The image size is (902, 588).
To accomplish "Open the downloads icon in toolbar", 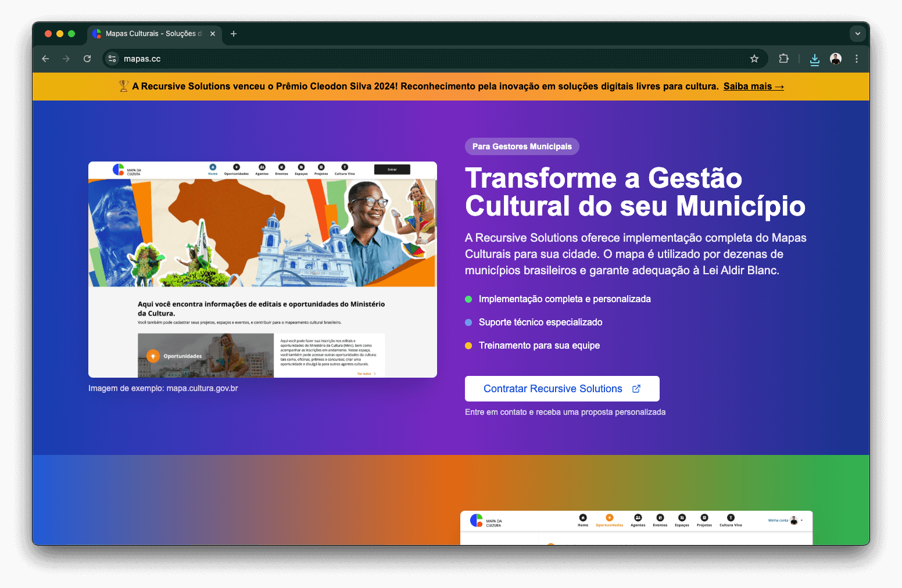I will pos(814,59).
